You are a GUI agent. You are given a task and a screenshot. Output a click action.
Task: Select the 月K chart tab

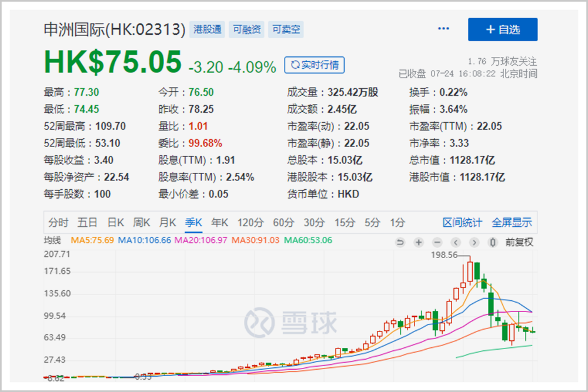pos(168,223)
